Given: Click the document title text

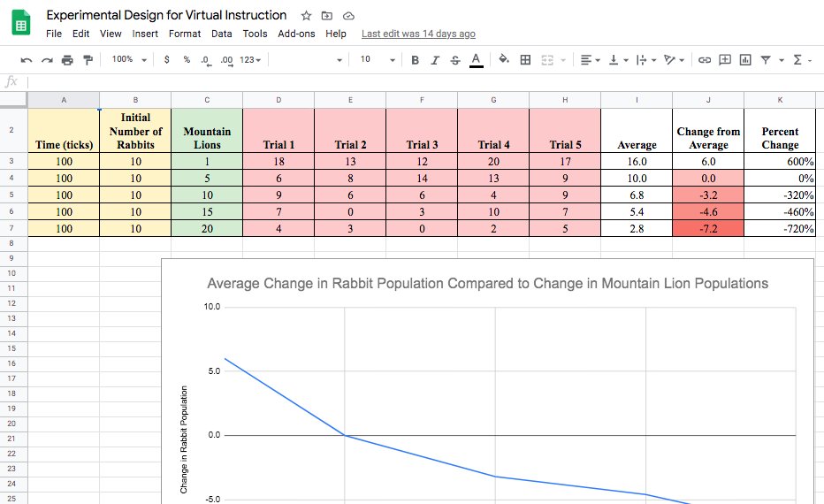Looking at the screenshot, I should 166,15.
